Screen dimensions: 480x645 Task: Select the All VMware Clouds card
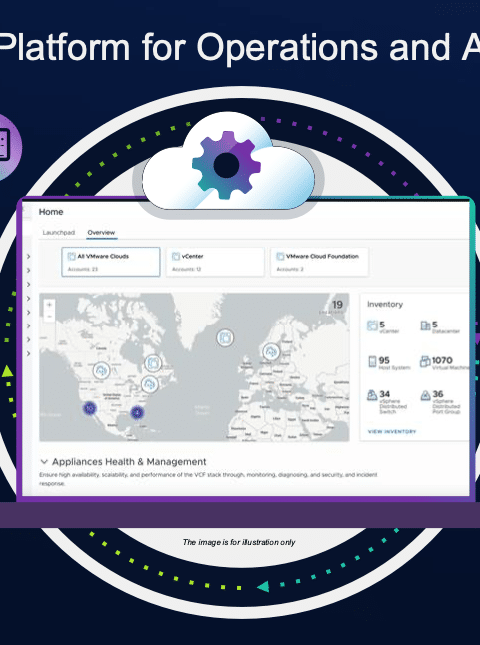(x=111, y=262)
